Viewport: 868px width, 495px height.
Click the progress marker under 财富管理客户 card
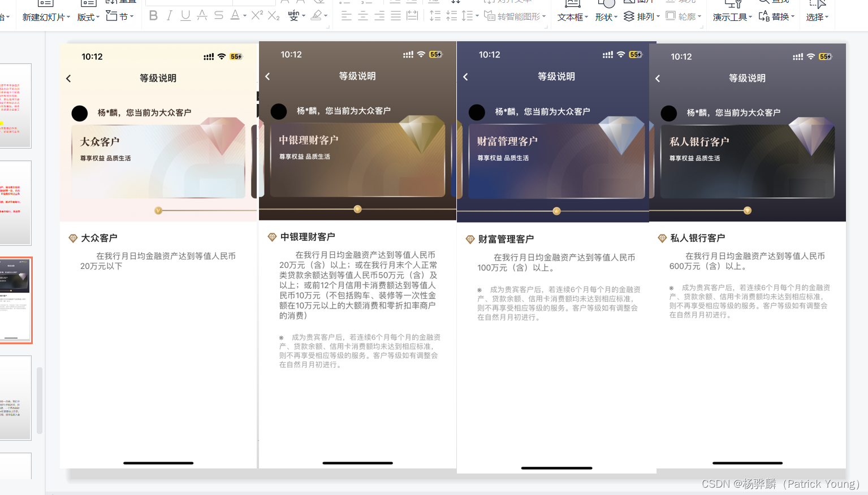[x=556, y=211]
